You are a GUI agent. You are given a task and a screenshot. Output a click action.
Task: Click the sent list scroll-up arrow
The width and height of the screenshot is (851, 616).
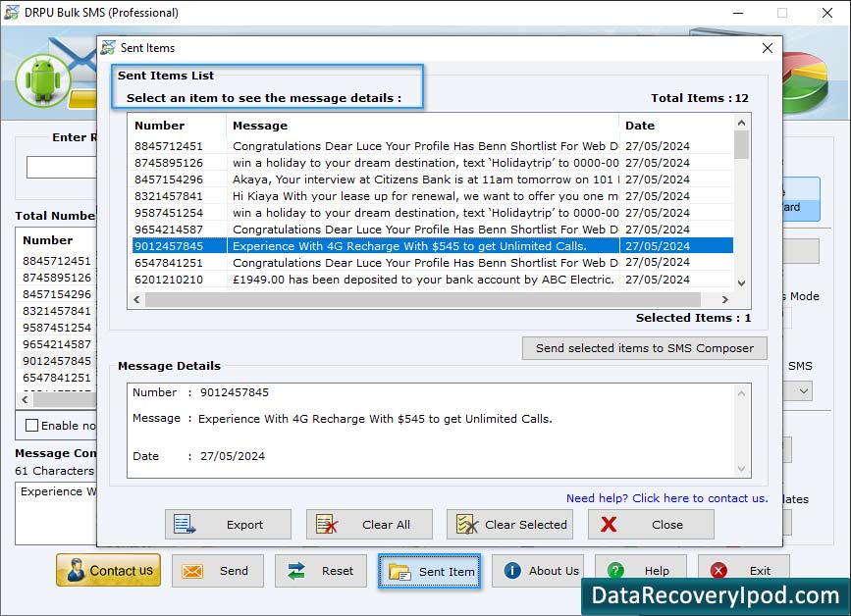pos(741,123)
